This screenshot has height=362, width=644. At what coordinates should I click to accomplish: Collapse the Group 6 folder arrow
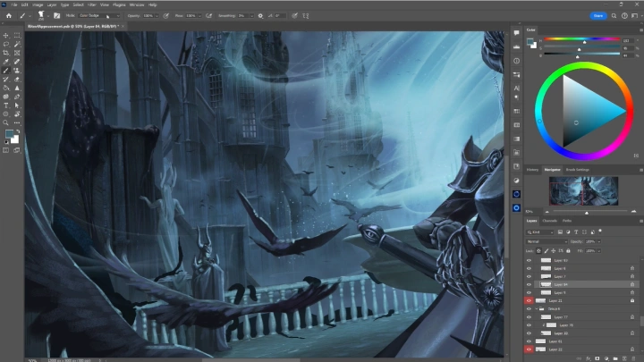point(537,308)
